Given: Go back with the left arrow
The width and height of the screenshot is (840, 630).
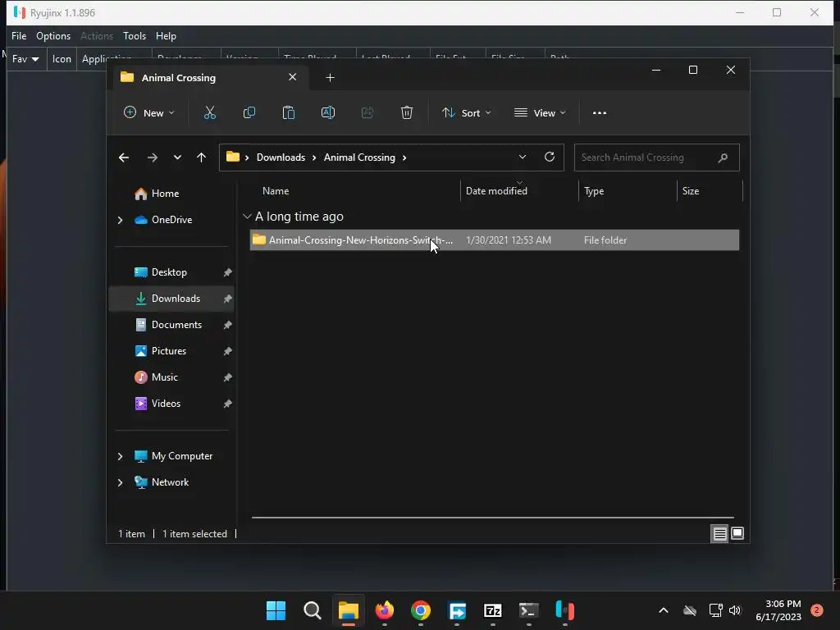Looking at the screenshot, I should coord(124,157).
